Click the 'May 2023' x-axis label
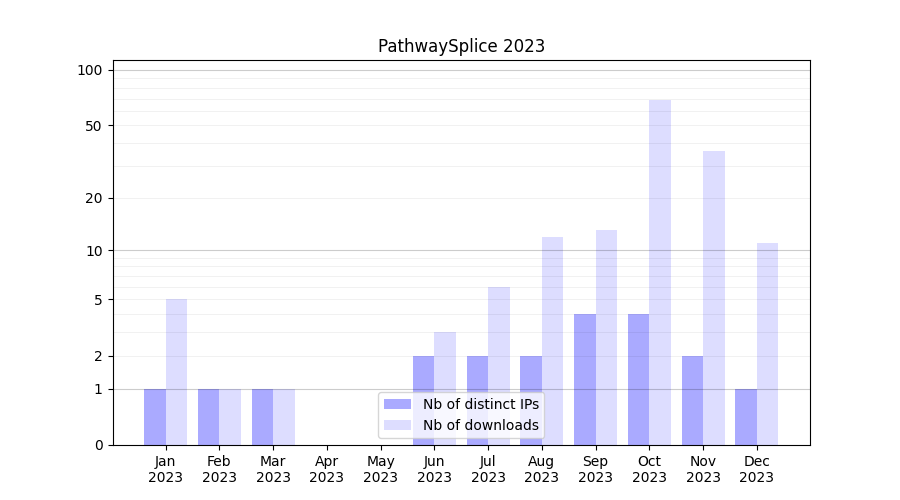 [381, 469]
